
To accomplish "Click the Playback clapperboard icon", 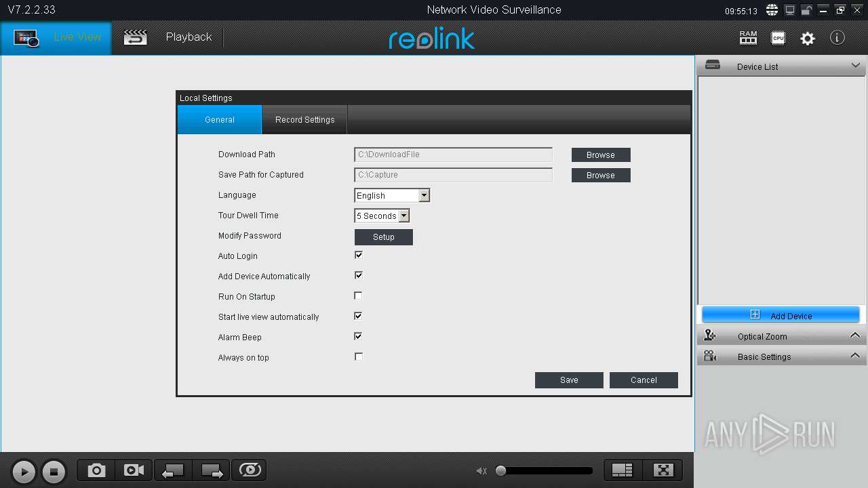I will pos(135,37).
